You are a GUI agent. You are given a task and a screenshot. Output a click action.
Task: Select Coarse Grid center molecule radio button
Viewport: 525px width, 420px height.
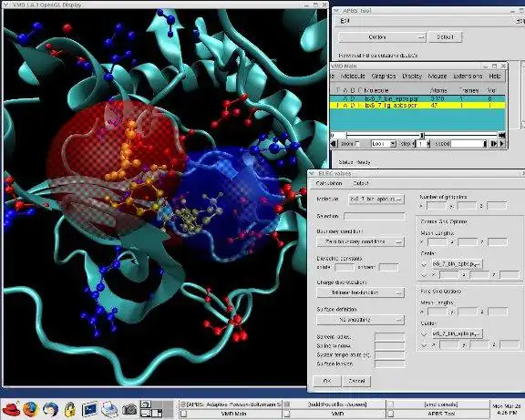click(x=424, y=264)
